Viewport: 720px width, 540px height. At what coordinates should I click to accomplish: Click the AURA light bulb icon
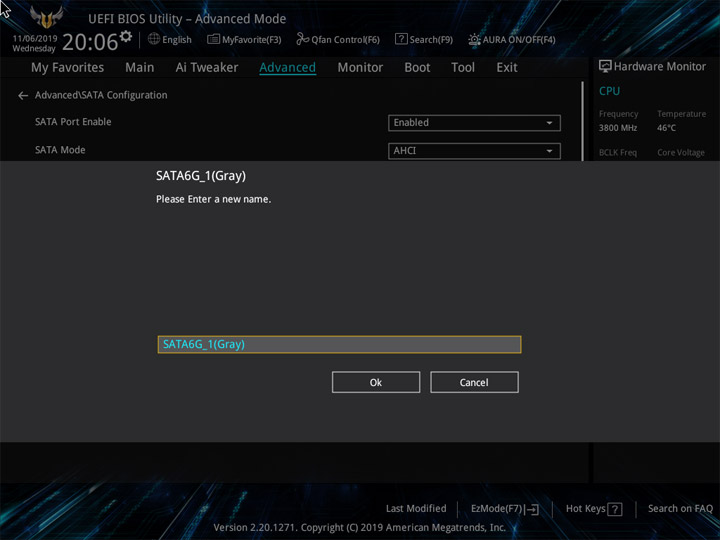click(x=474, y=39)
